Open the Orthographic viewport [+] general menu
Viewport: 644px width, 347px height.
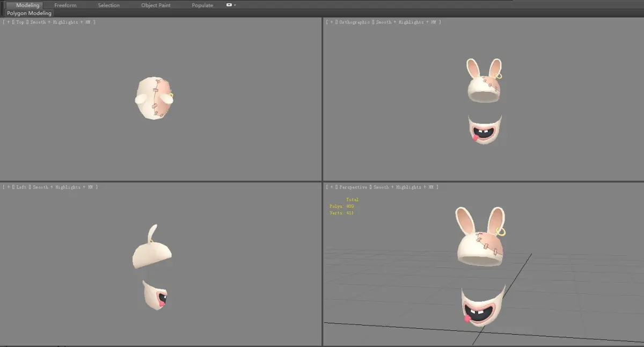[x=332, y=22]
